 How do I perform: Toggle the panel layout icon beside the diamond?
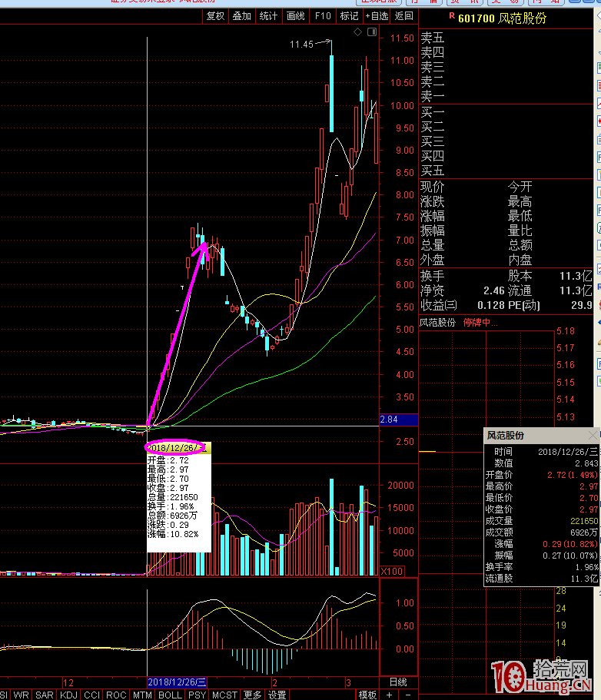pyautogui.click(x=372, y=32)
